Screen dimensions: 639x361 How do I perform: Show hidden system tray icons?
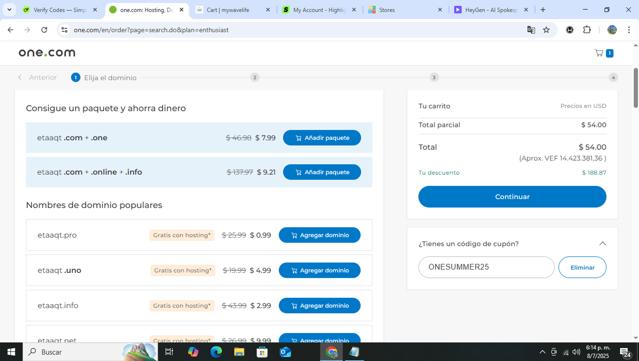[542, 352]
